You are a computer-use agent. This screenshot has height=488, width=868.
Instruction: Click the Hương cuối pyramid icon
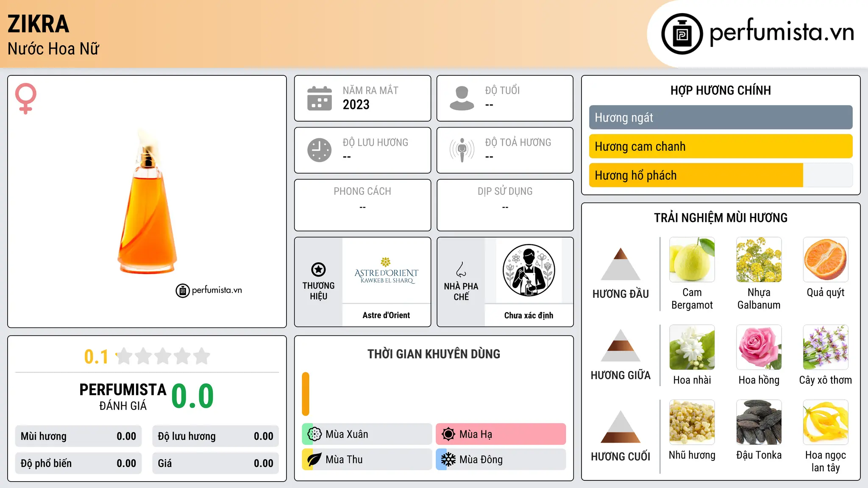coord(620,426)
